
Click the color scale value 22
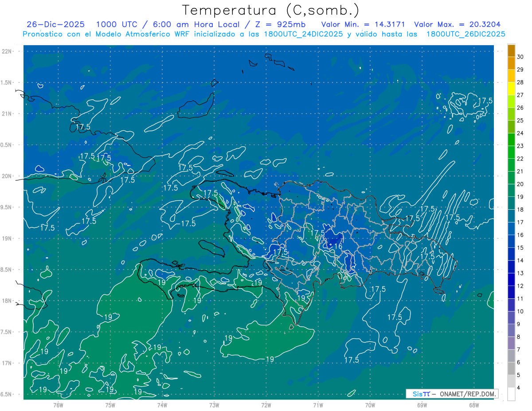click(x=520, y=159)
